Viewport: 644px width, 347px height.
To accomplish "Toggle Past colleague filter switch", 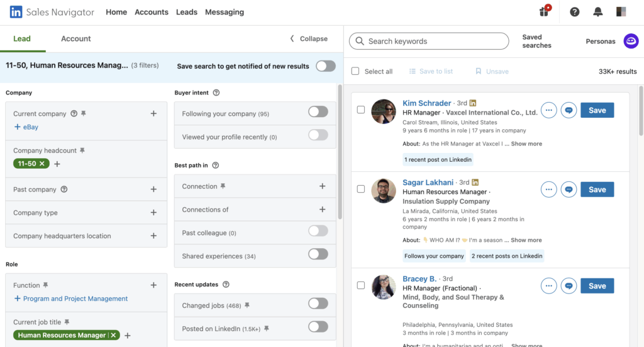I will click(318, 230).
